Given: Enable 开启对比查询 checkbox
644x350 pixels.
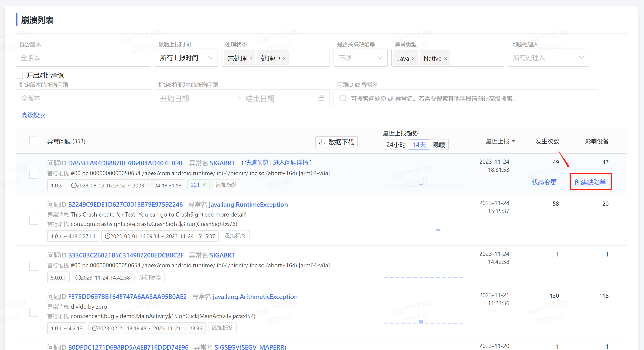Looking at the screenshot, I should coord(19,75).
